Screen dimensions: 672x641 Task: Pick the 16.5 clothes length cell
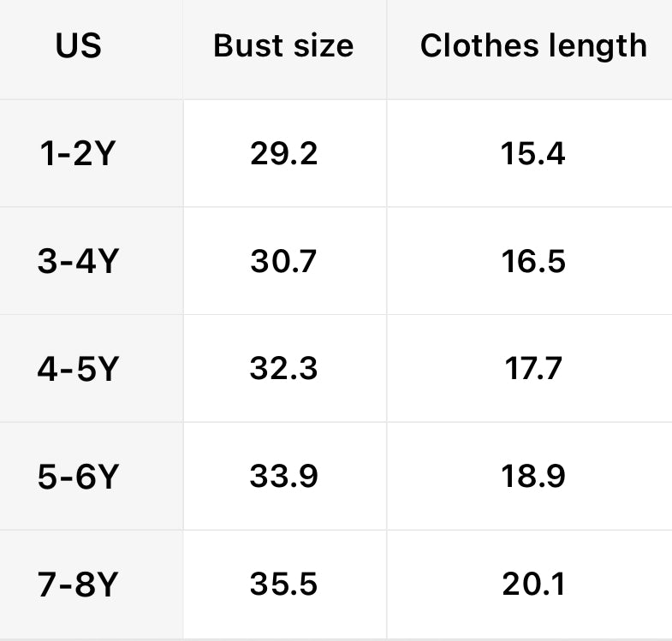pos(533,261)
